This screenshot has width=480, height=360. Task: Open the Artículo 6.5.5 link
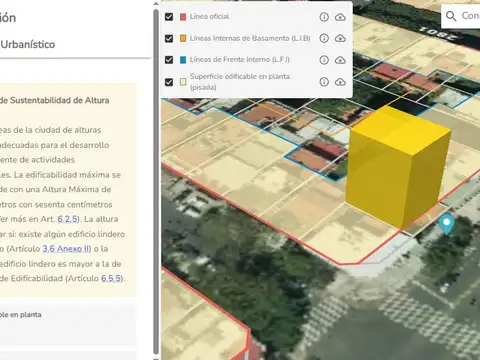tap(111, 278)
